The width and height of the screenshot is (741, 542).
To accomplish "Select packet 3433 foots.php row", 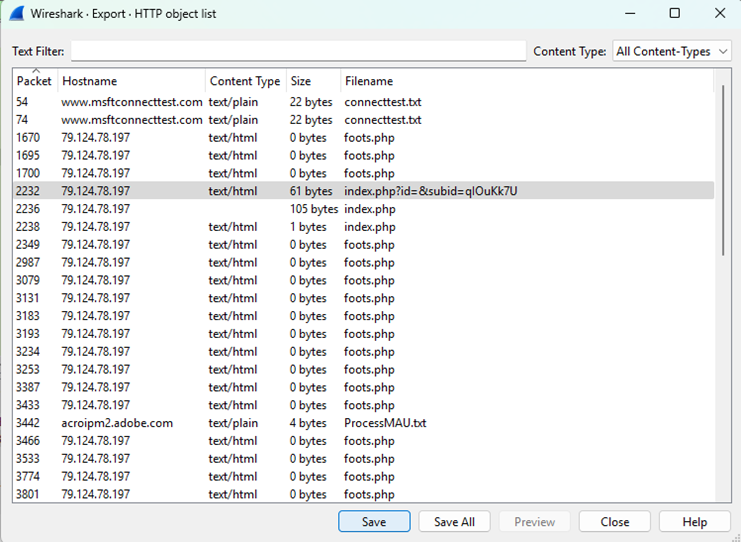I will point(363,405).
